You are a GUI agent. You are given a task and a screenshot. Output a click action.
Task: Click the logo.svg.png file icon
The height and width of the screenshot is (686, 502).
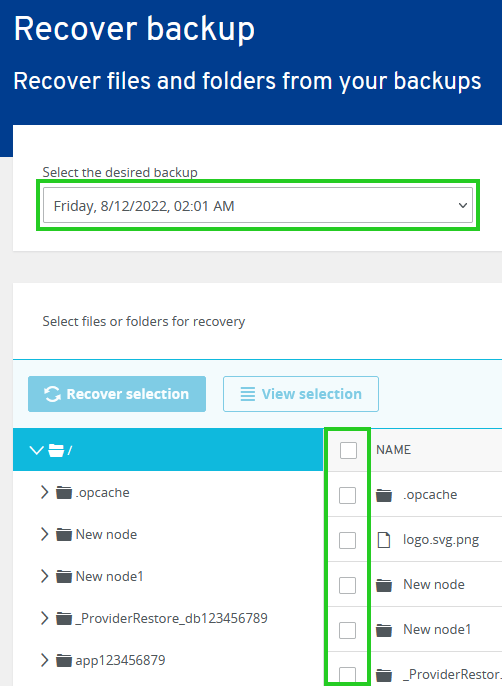(384, 540)
